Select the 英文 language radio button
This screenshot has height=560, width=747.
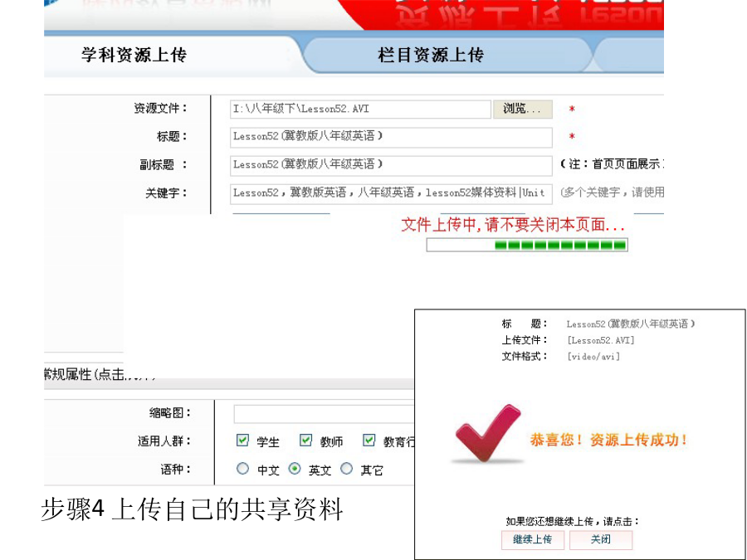295,469
